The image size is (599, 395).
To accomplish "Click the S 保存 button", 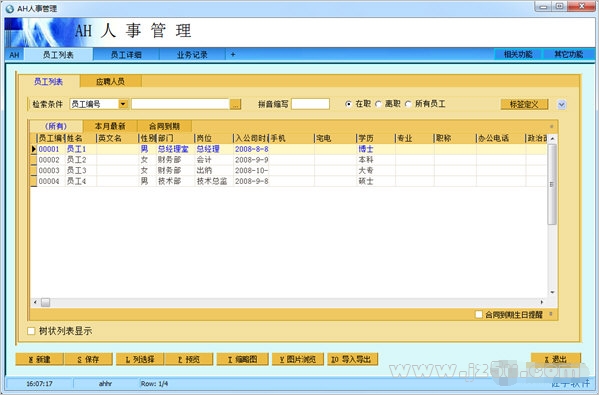I will click(88, 359).
